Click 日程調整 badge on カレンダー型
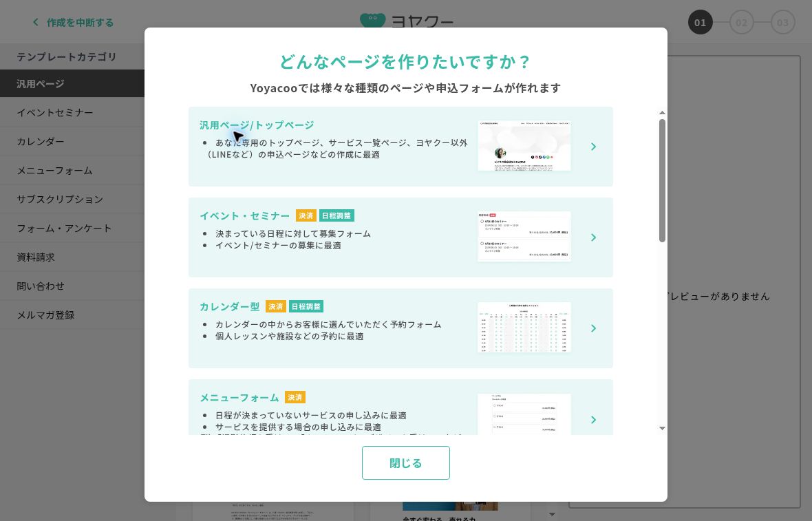The width and height of the screenshot is (812, 521). click(306, 306)
